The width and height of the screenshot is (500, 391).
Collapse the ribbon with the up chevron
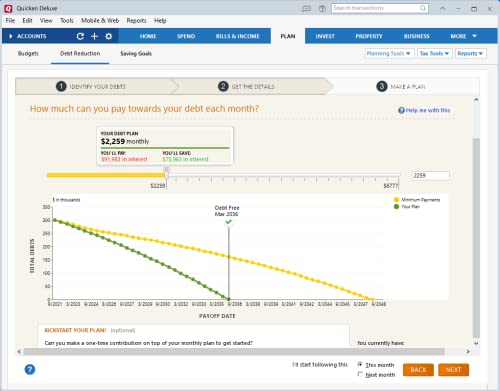[x=443, y=8]
